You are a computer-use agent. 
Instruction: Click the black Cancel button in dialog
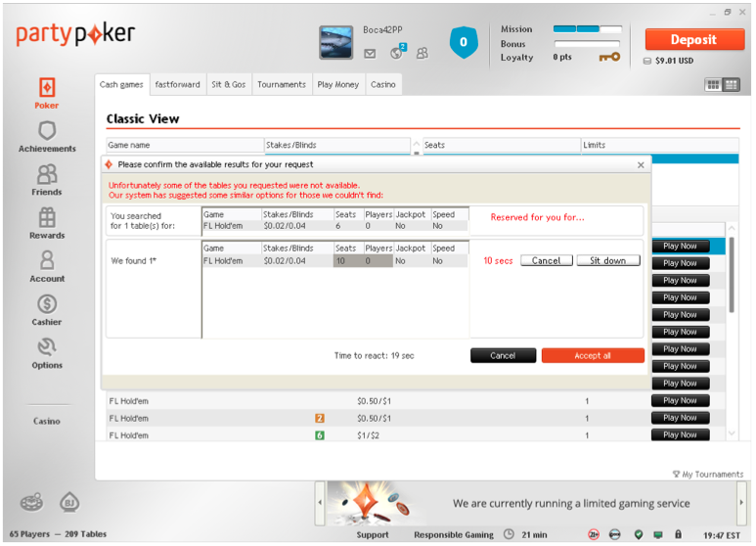coord(503,355)
